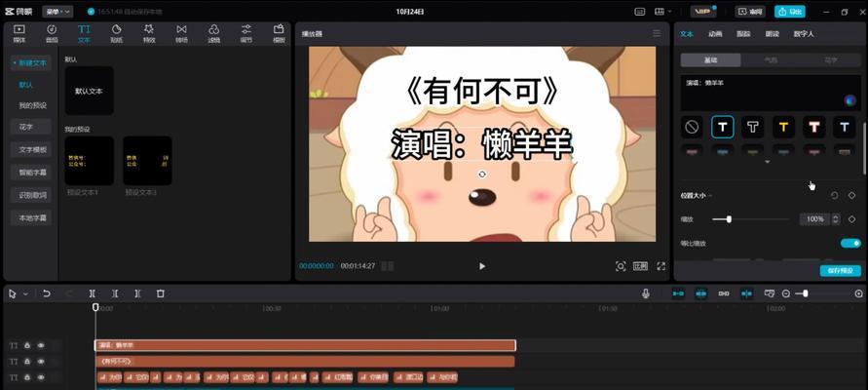Viewport: 868px width, 390px height.
Task: Expand more text style presets arrow
Action: pos(768,162)
